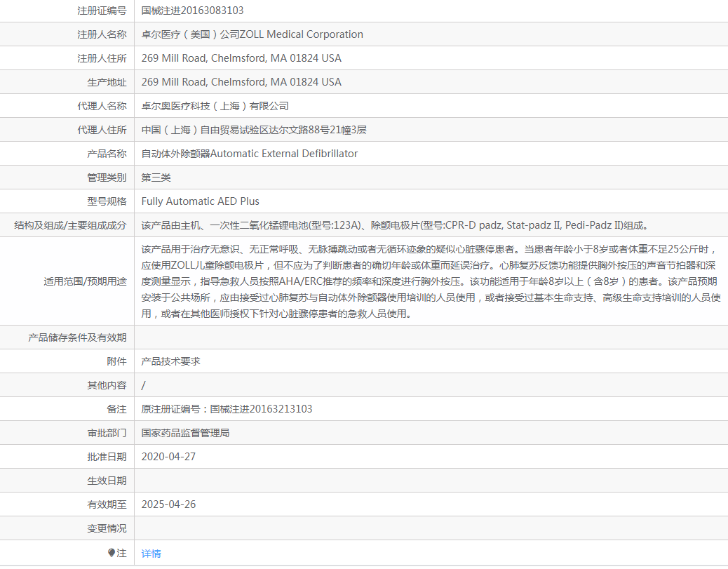This screenshot has width=728, height=569.
Task: Click the 管理类别 label
Action: tap(107, 178)
